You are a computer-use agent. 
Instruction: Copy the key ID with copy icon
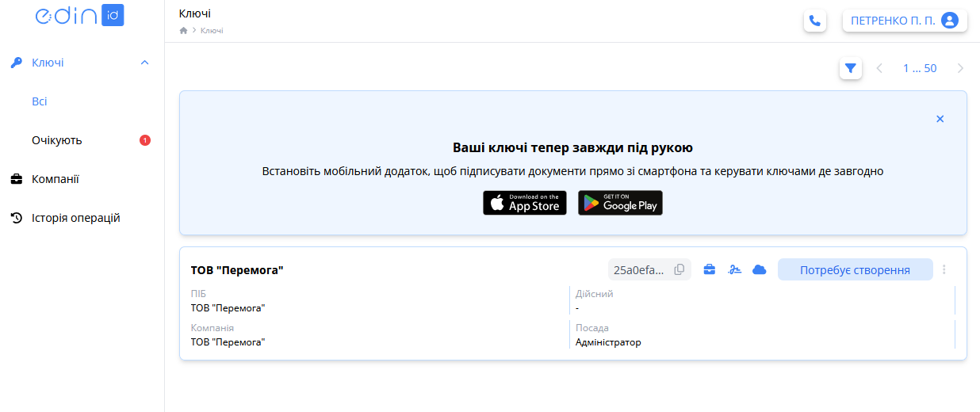679,269
